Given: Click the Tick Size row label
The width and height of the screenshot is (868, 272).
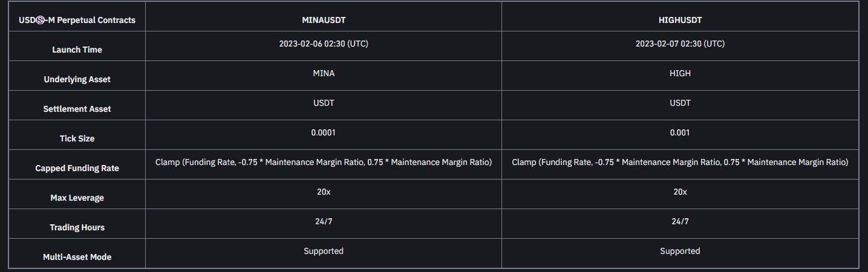Looking at the screenshot, I should pos(77,138).
